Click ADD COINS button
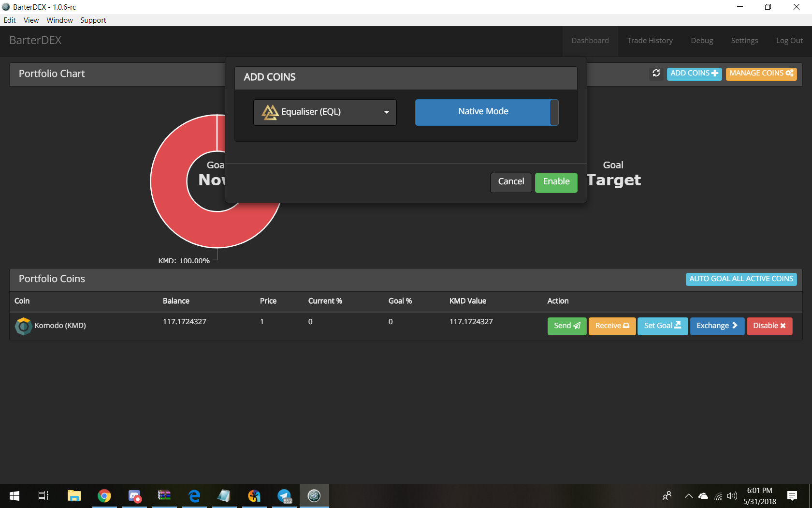 click(694, 74)
